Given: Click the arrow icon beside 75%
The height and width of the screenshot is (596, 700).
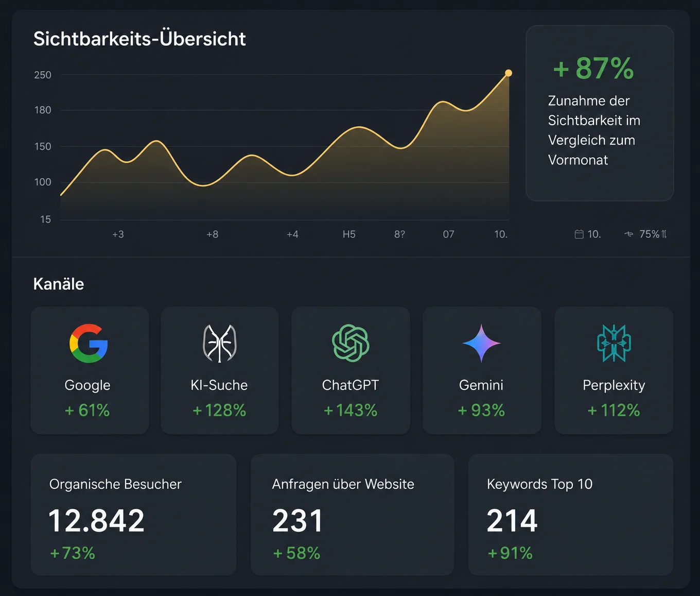Looking at the screenshot, I should coord(628,234).
